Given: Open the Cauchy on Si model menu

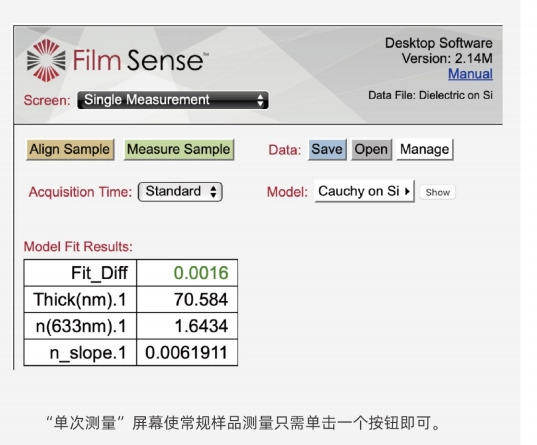Looking at the screenshot, I should (364, 191).
